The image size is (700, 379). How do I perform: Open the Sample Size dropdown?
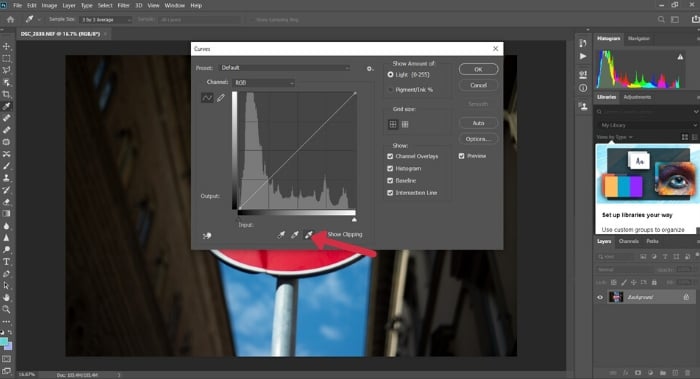click(x=105, y=20)
